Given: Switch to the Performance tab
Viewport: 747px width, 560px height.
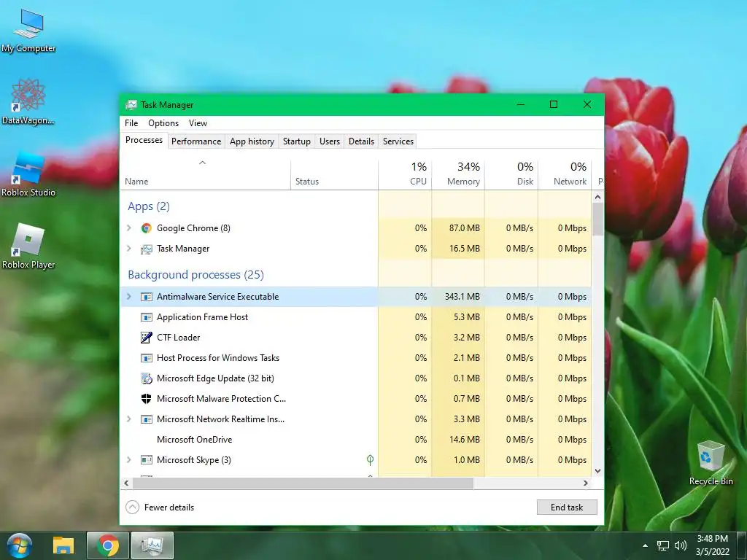Looking at the screenshot, I should (196, 141).
